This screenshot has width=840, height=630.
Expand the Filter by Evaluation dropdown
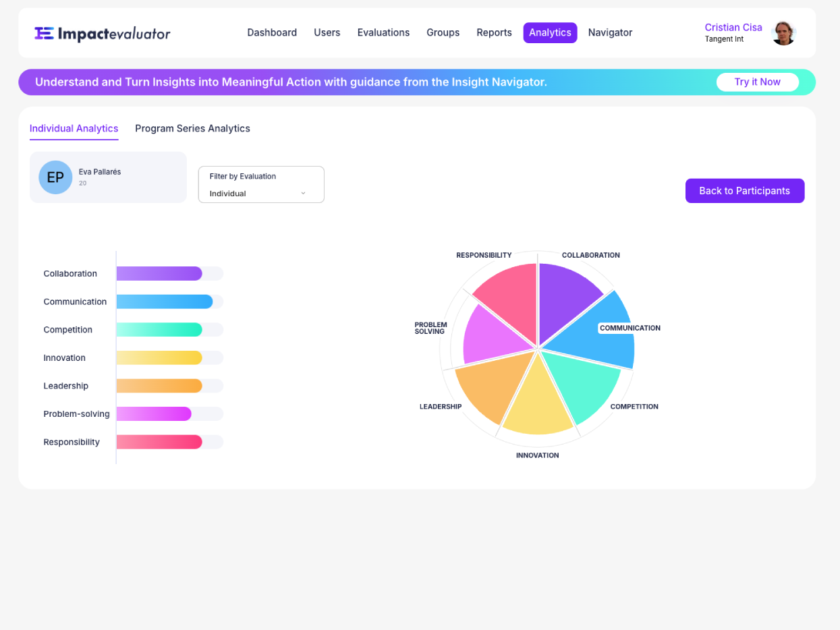[261, 185]
